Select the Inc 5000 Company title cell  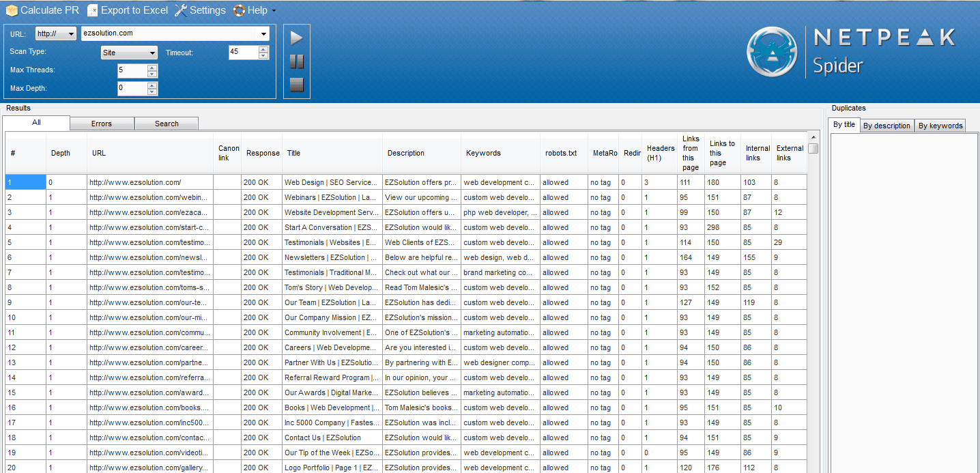tap(332, 422)
